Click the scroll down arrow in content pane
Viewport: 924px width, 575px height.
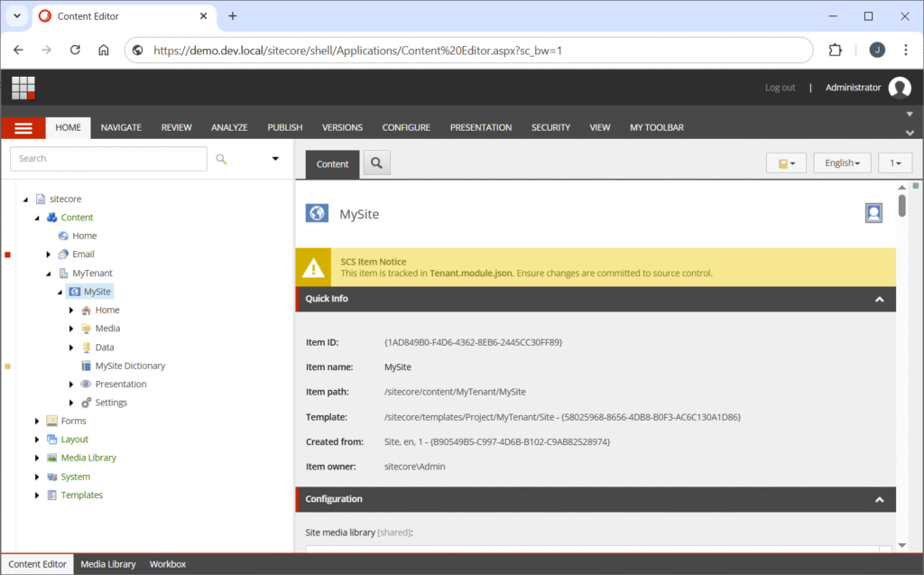(902, 545)
